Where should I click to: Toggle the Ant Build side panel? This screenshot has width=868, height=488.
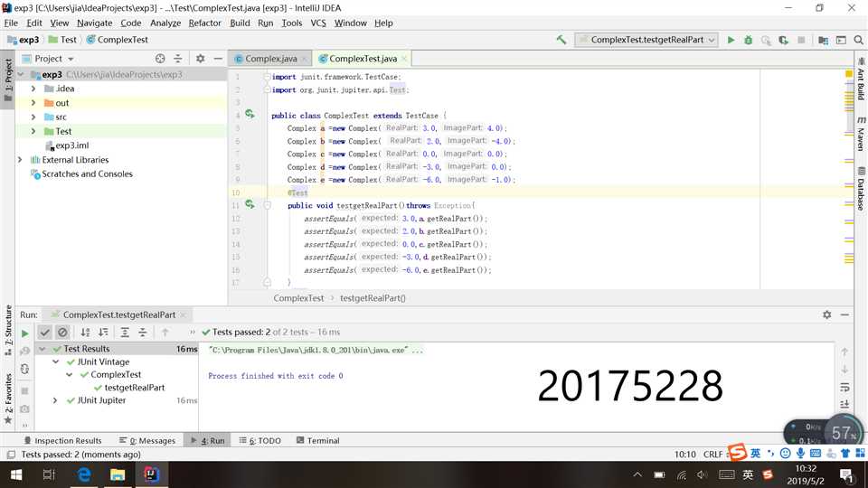tap(861, 80)
